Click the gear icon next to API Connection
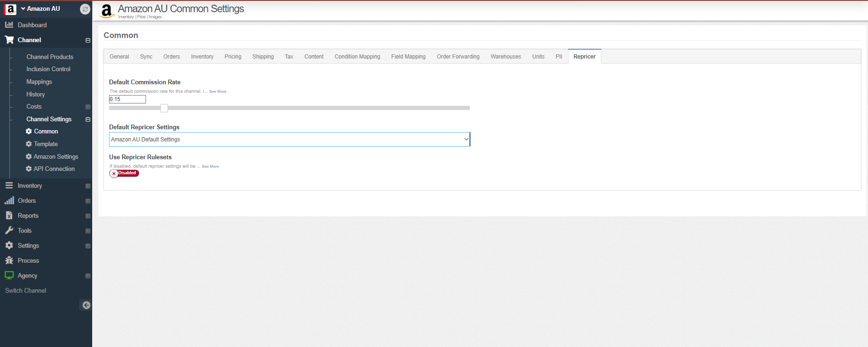 pos(29,169)
